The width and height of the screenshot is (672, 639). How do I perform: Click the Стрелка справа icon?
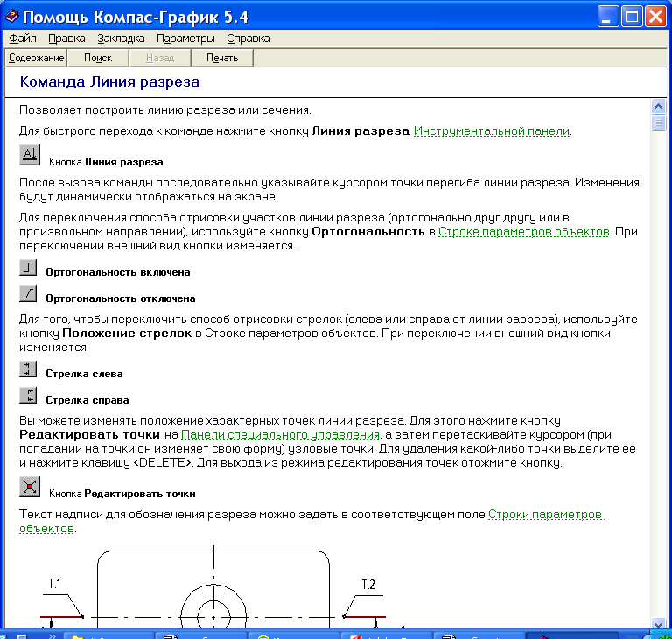(28, 396)
